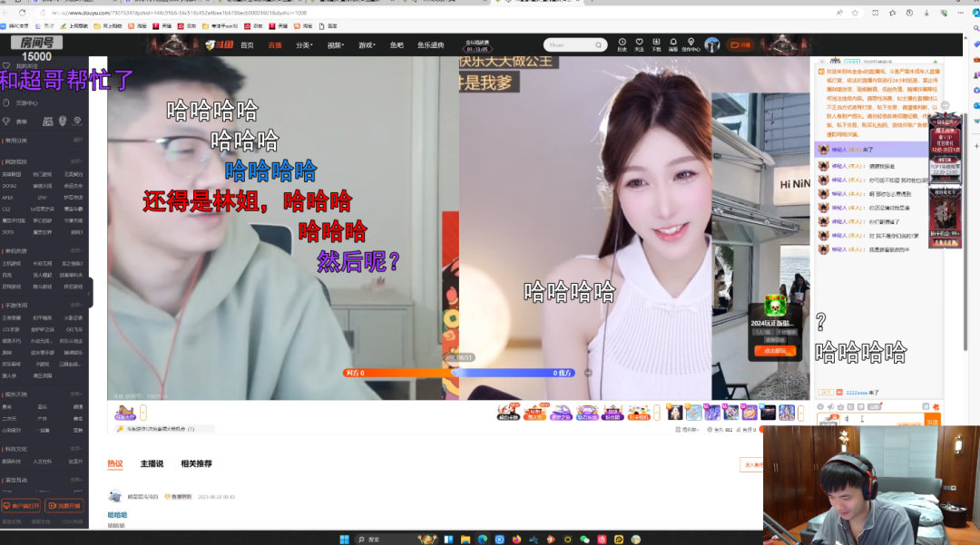Click the PK score progress bar
The image size is (980, 545).
(458, 373)
